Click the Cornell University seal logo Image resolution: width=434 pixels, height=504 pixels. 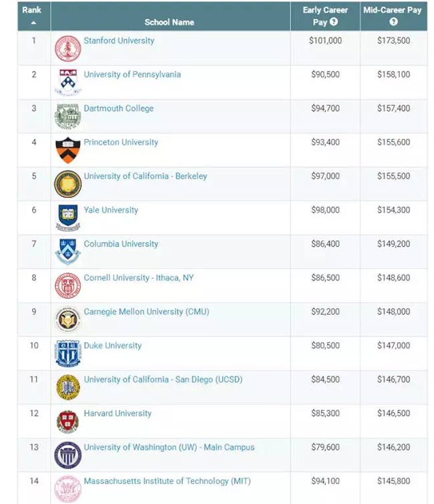(67, 285)
